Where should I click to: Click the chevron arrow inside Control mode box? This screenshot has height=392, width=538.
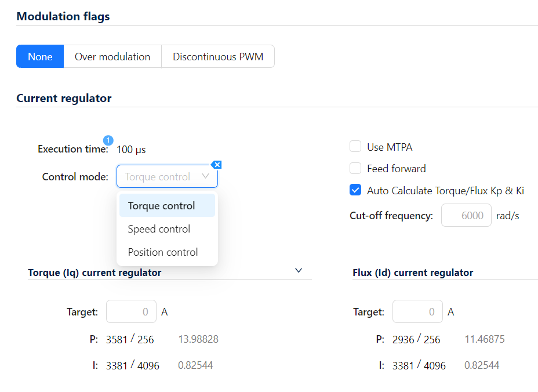[x=205, y=176]
